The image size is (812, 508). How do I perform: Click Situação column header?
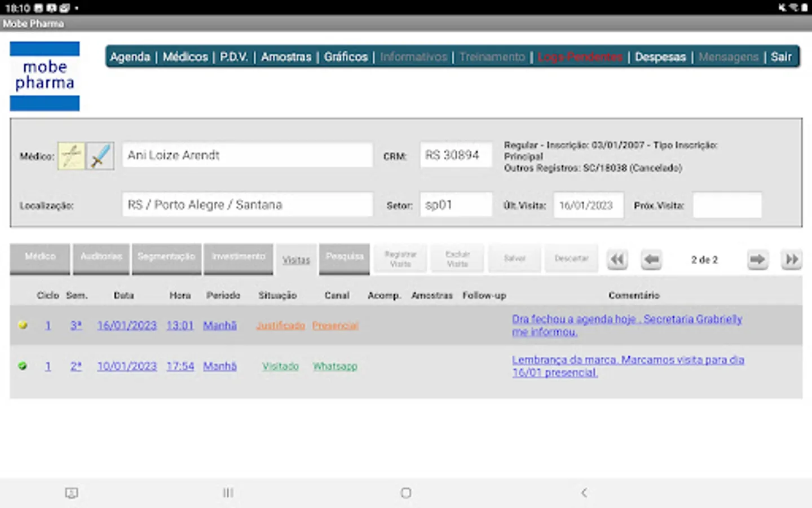point(277,295)
